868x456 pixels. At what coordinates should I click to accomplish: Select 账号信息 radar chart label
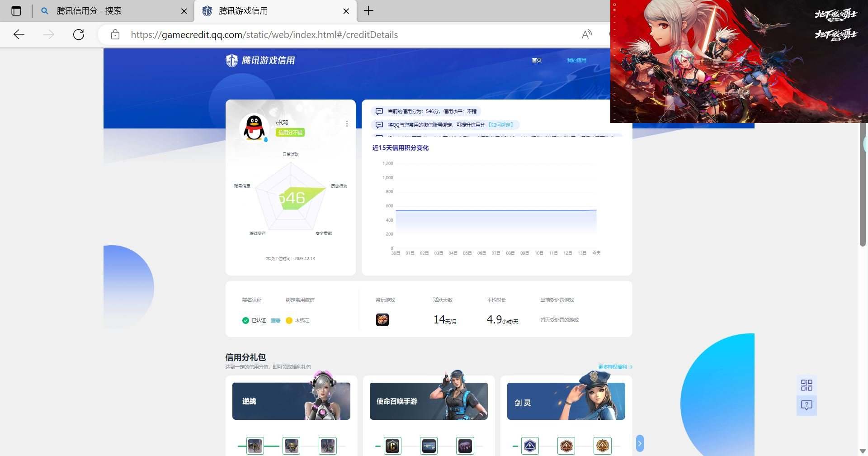coord(242,186)
